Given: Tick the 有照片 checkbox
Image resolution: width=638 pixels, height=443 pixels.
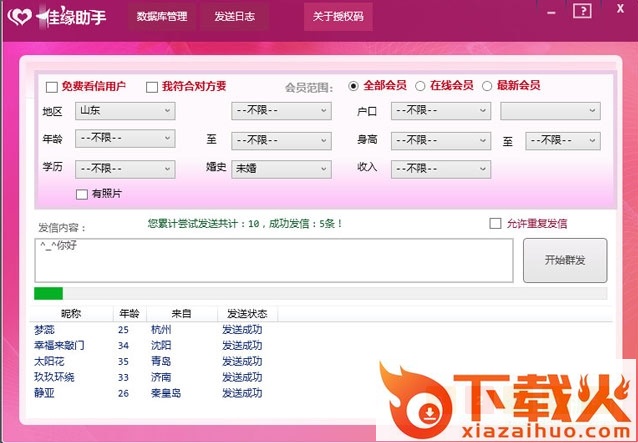Looking at the screenshot, I should pyautogui.click(x=82, y=194).
